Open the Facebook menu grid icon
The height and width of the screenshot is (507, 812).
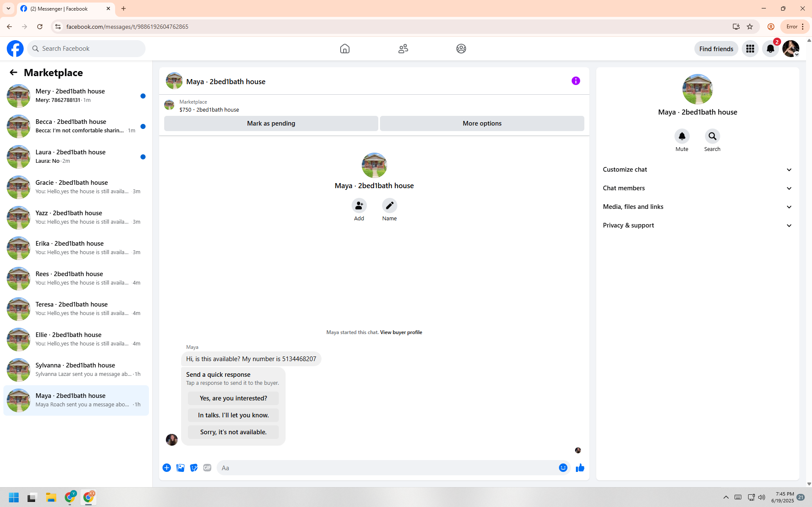[x=750, y=49]
